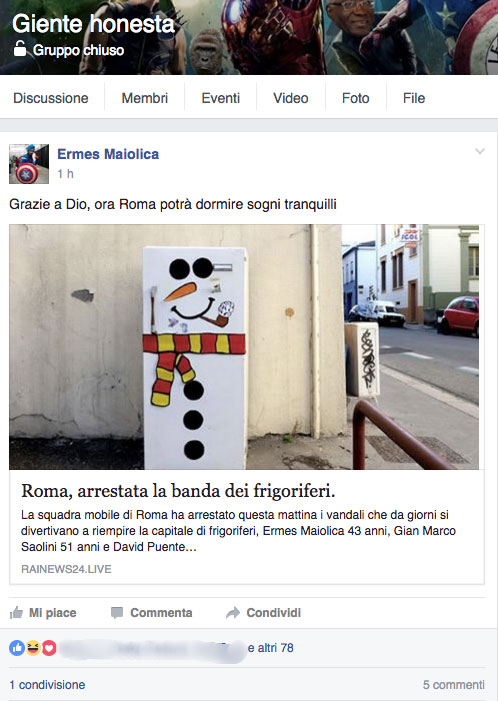
Task: Click the laughing face reaction icon
Action: pyautogui.click(x=33, y=647)
